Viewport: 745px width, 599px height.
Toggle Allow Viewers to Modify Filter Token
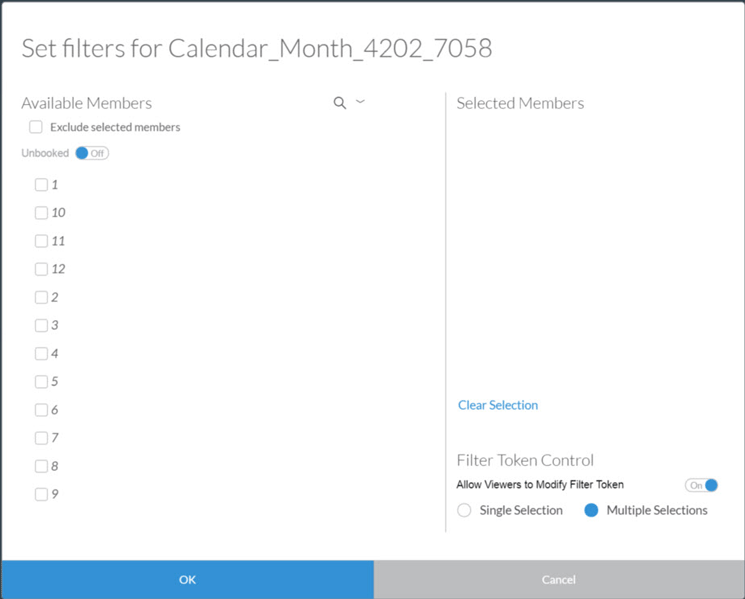pos(701,485)
